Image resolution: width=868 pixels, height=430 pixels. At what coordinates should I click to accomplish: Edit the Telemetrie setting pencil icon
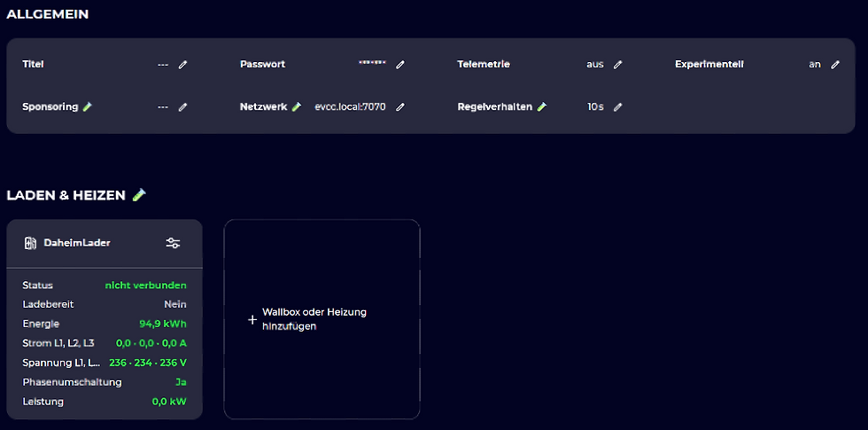(x=618, y=64)
